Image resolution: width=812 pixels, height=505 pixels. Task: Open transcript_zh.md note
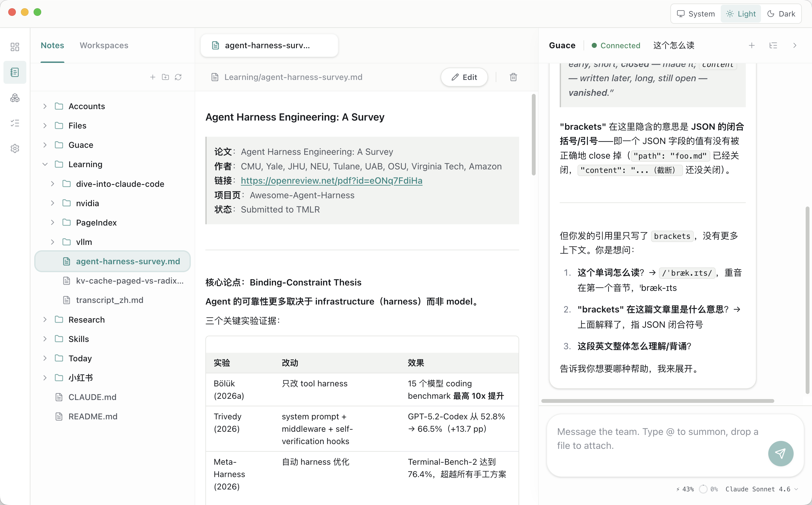pyautogui.click(x=113, y=300)
